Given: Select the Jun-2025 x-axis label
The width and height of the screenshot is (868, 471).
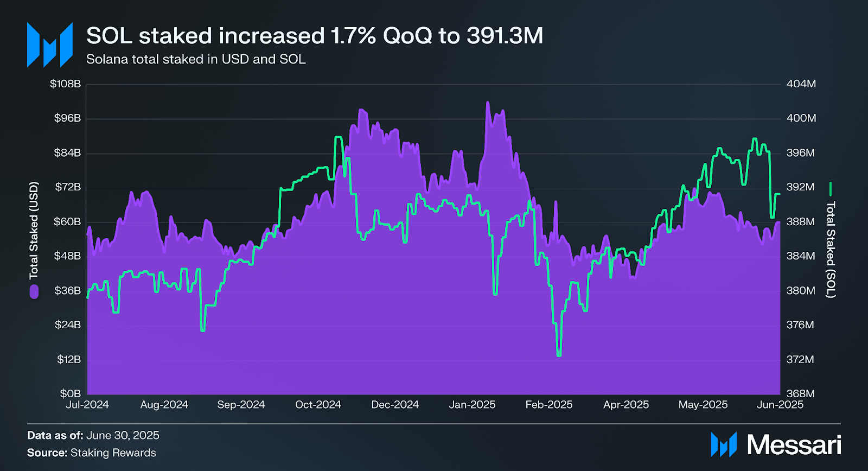Looking at the screenshot, I should (x=780, y=405).
